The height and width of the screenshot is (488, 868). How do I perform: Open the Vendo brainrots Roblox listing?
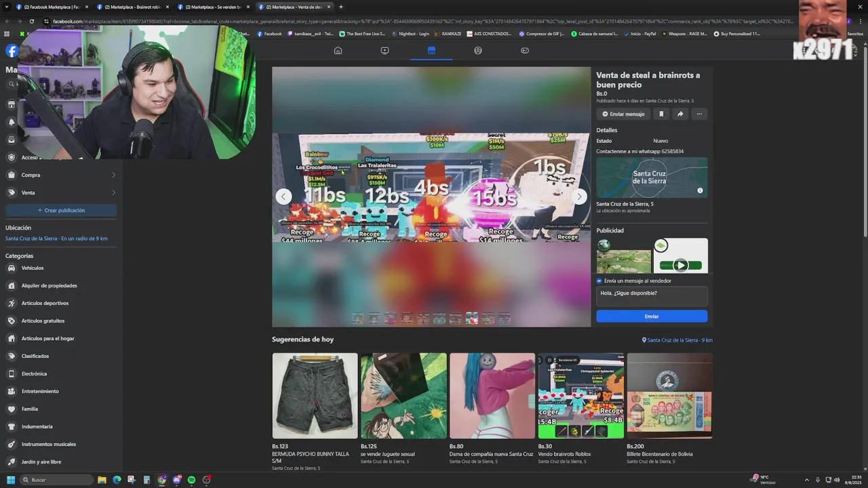tap(581, 395)
